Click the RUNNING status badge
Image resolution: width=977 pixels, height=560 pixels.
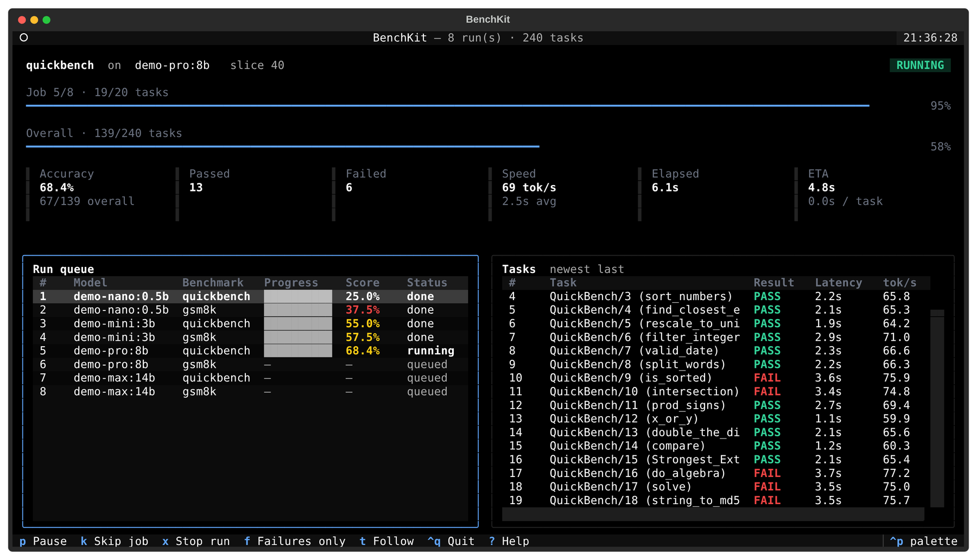(920, 65)
